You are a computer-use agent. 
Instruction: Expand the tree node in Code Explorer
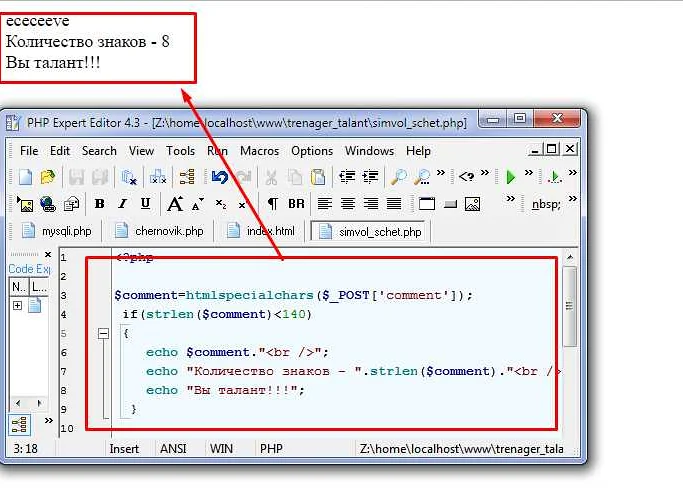coord(17,305)
